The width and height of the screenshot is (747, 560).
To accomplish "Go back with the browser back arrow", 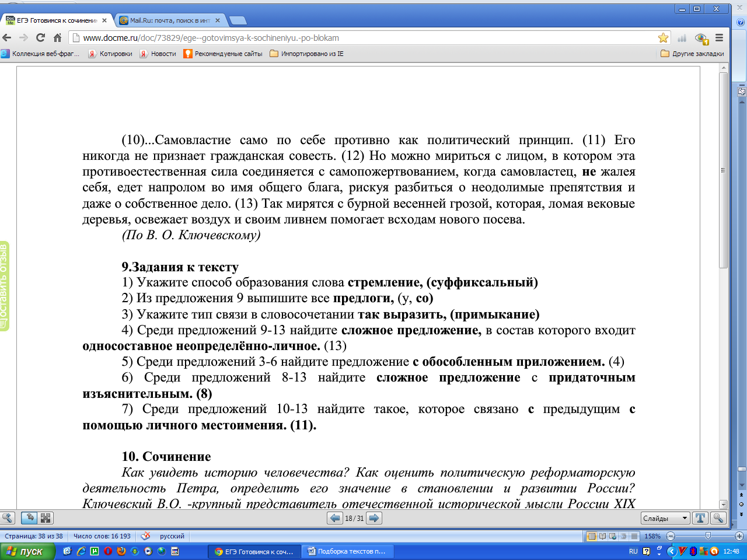I will point(7,38).
